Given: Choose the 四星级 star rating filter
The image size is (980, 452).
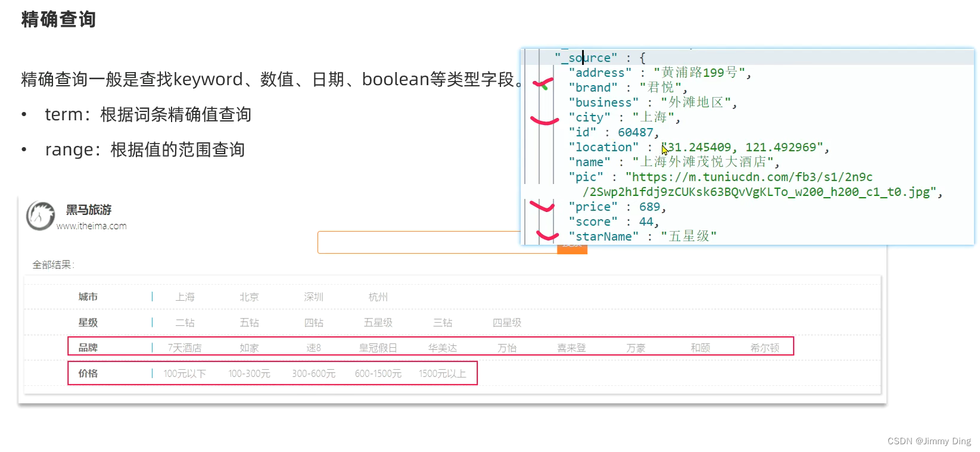Looking at the screenshot, I should 507,322.
